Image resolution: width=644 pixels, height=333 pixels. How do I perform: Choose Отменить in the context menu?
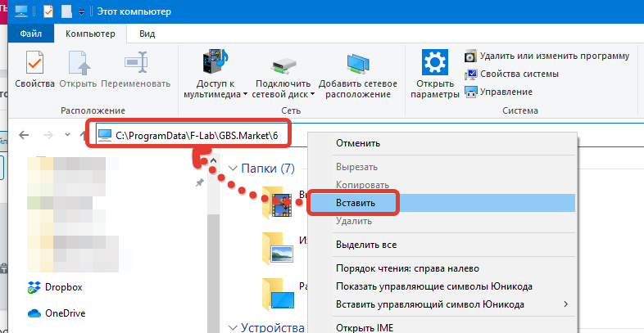pos(357,143)
